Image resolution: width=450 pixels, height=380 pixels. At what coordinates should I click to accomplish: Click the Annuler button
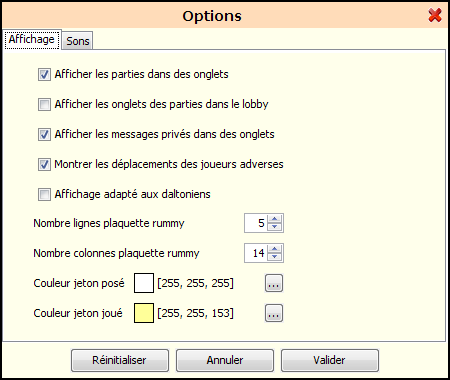225,360
